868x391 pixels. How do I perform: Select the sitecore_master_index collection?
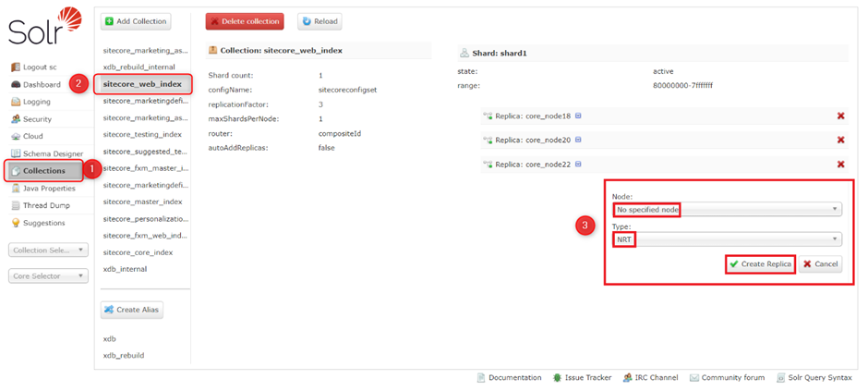[142, 202]
